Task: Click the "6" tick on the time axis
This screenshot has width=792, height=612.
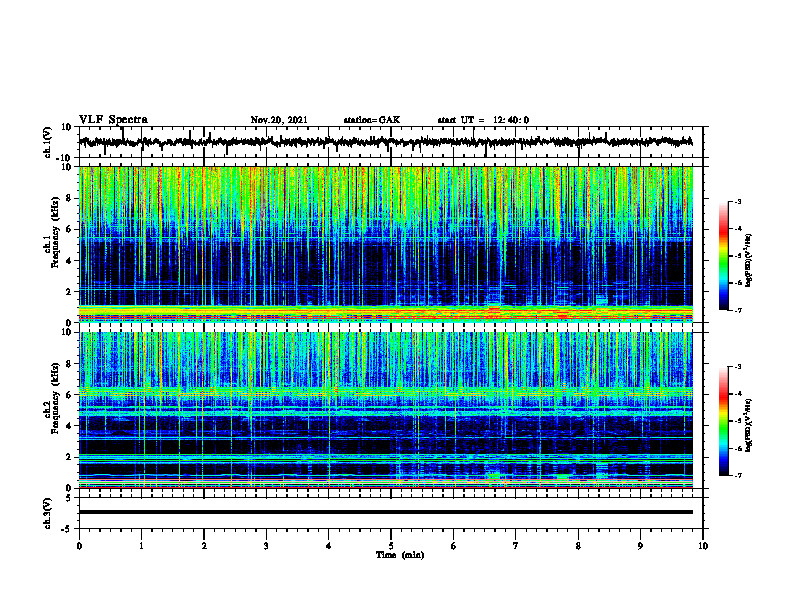Action: pos(454,546)
